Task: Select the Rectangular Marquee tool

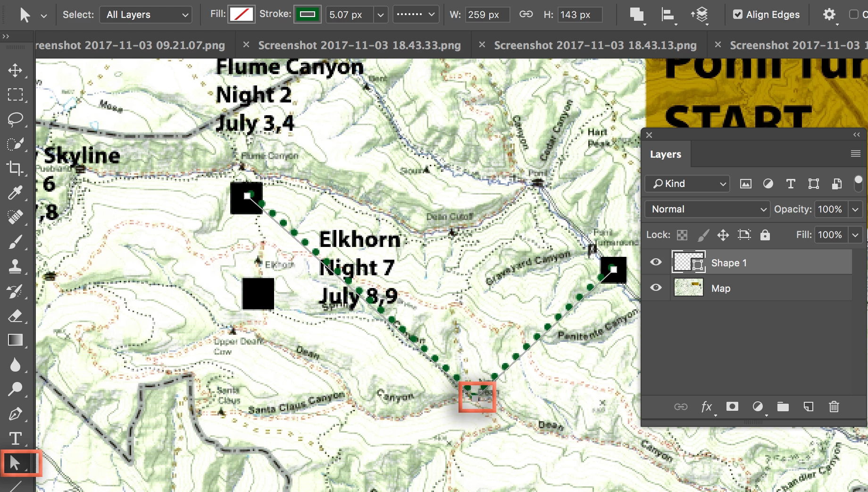Action: click(15, 95)
